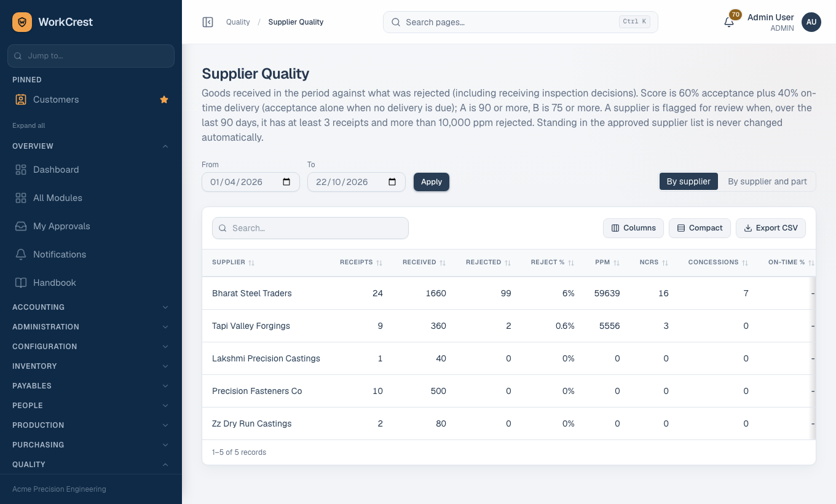
Task: Expand the Administration section
Action: click(91, 327)
